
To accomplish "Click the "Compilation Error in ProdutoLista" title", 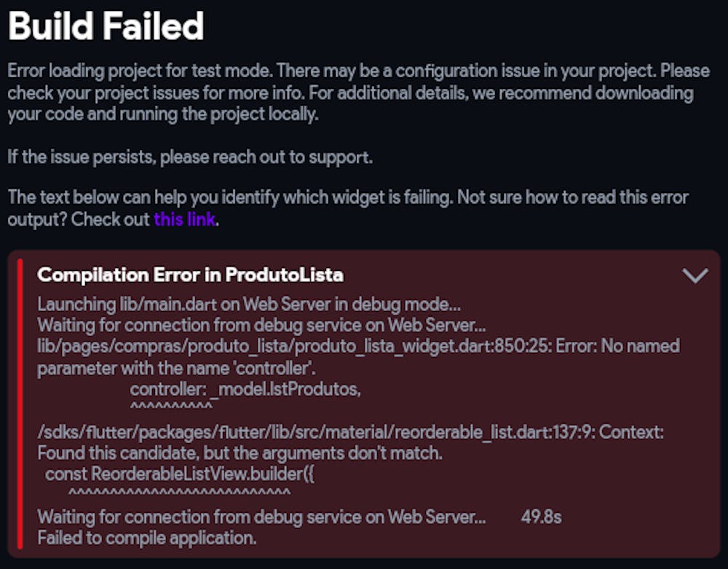I will pyautogui.click(x=190, y=275).
